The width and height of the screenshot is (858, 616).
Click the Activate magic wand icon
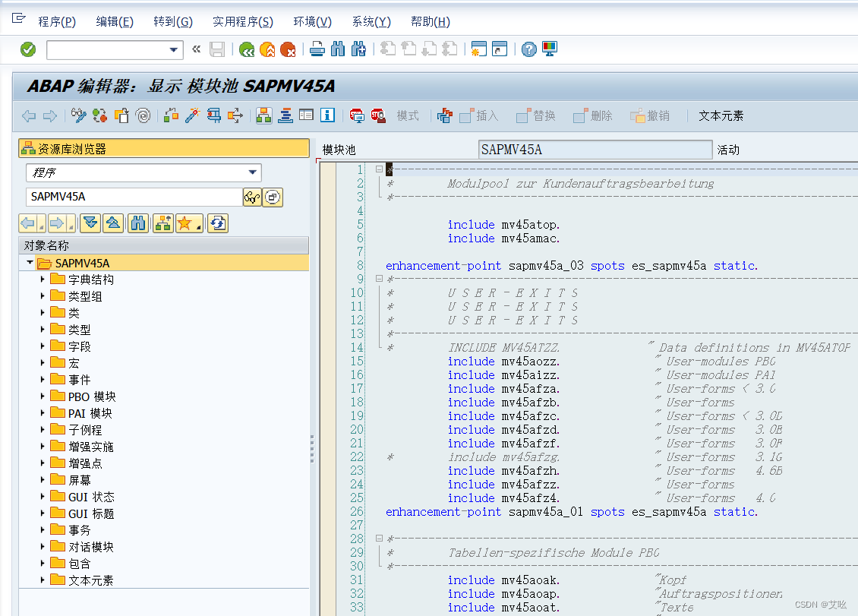tap(193, 115)
